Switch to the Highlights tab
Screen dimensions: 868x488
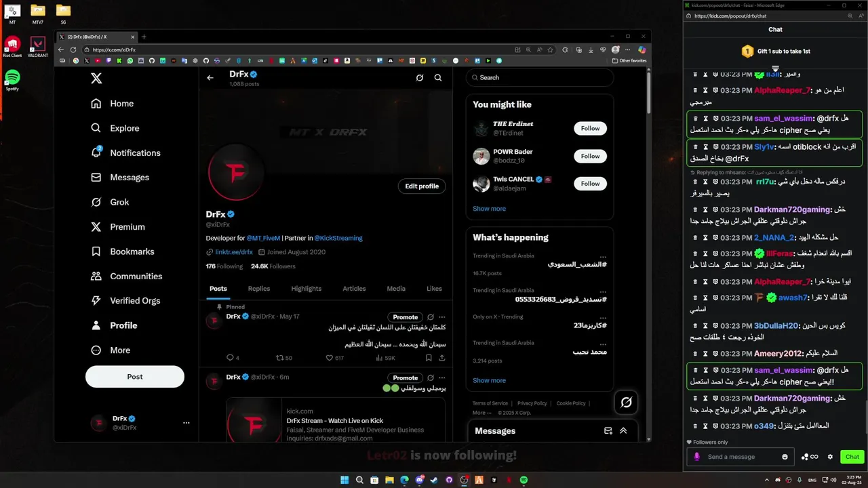[307, 289]
